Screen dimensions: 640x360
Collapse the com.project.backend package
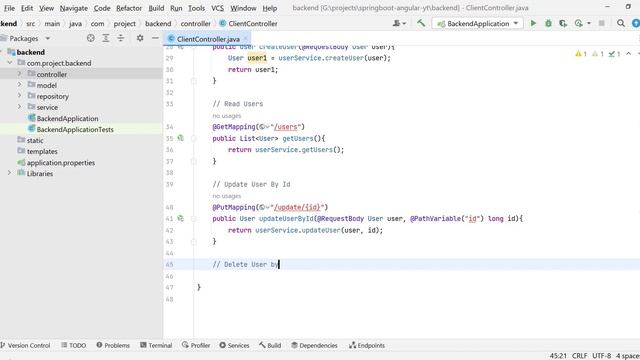click(x=10, y=63)
